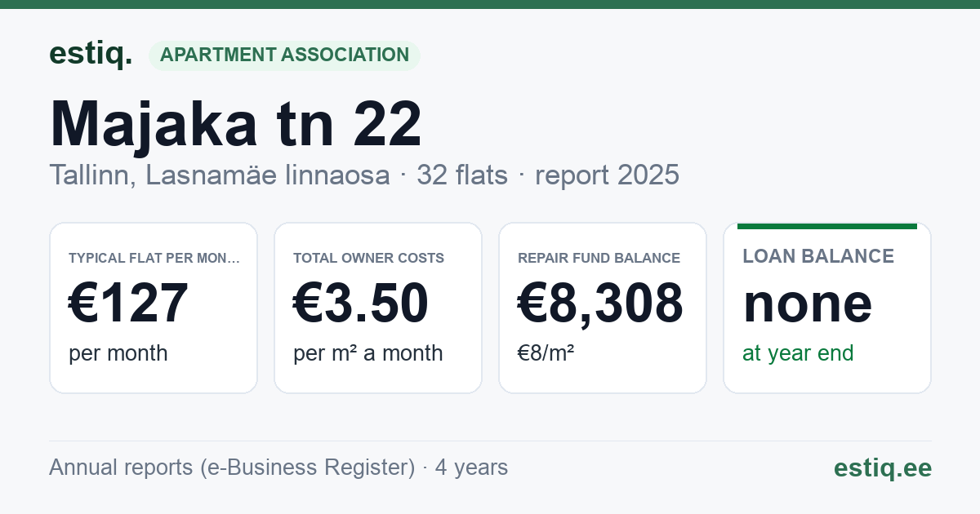This screenshot has height=514, width=980.
Task: Click the €127 value
Action: coord(128,304)
